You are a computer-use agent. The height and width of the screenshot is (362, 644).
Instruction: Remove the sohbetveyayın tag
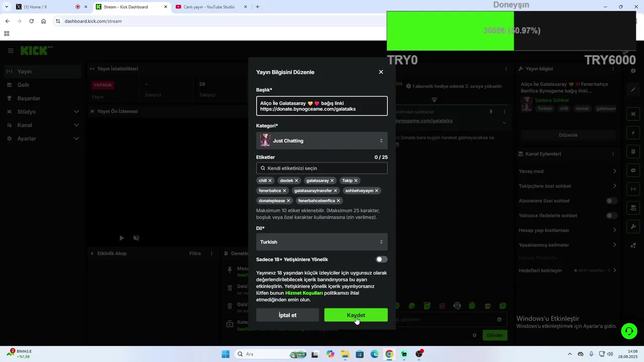(377, 191)
